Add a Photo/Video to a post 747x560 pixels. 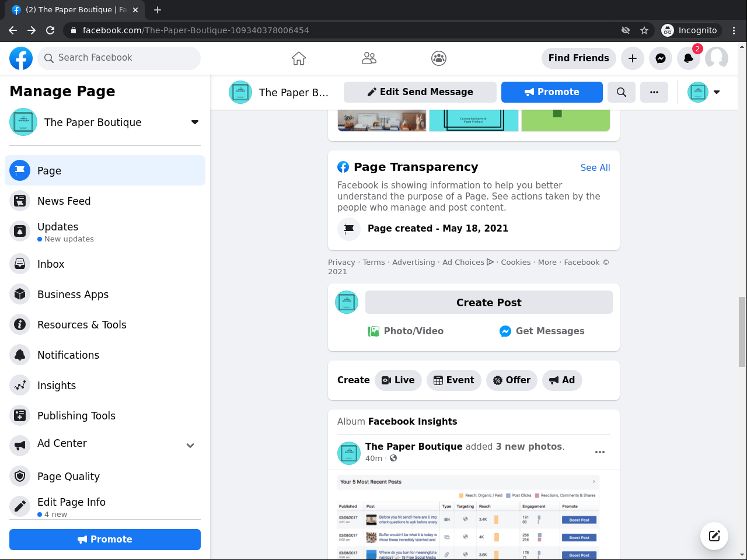(x=406, y=331)
